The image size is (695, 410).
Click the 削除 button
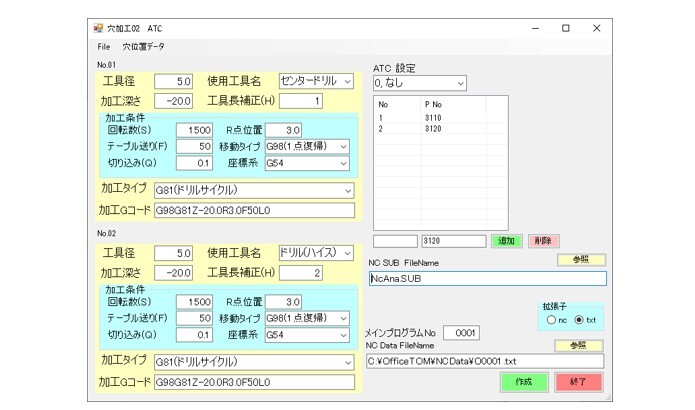541,241
